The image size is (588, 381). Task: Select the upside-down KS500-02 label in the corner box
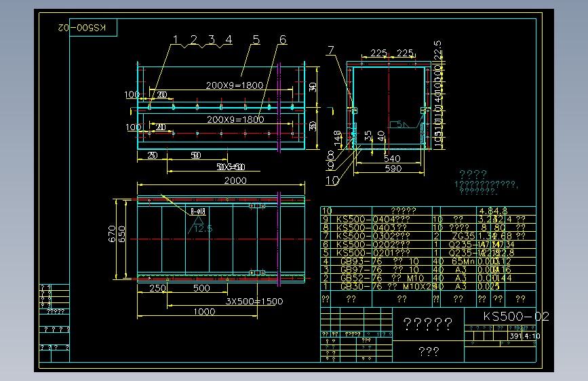(x=82, y=28)
